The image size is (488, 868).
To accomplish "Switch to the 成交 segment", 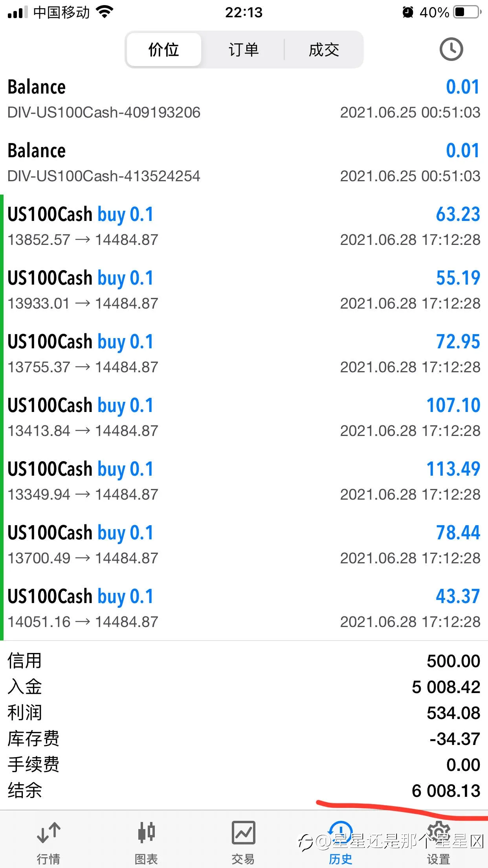I will pos(324,50).
